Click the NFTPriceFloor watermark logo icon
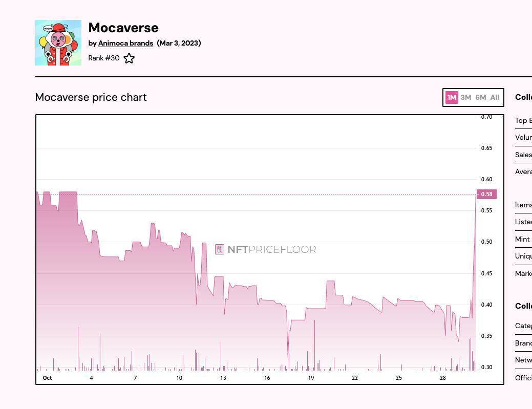This screenshot has width=532, height=409. [x=220, y=249]
